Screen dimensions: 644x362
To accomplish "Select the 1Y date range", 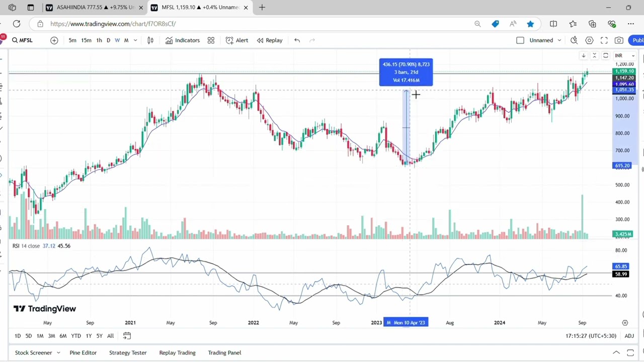I will 89,336.
